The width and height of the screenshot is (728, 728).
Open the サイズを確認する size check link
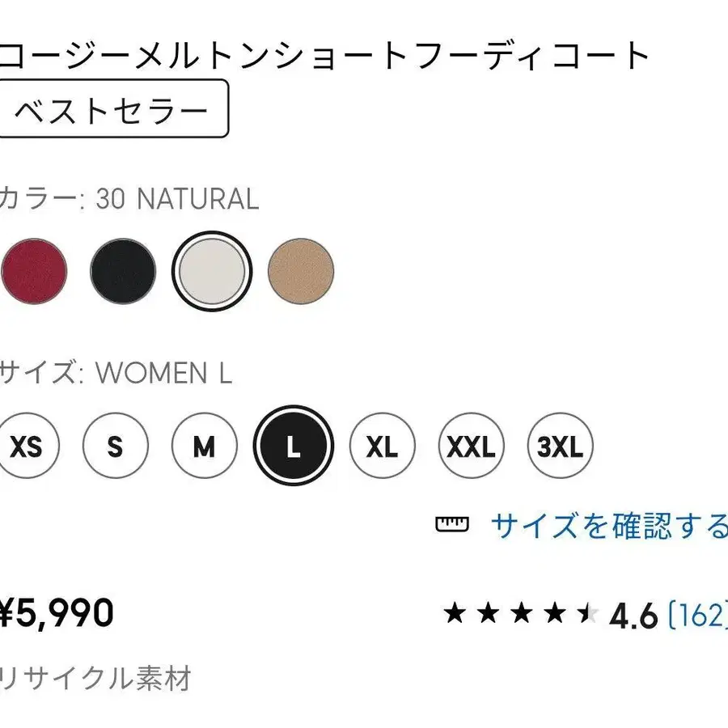(608, 526)
